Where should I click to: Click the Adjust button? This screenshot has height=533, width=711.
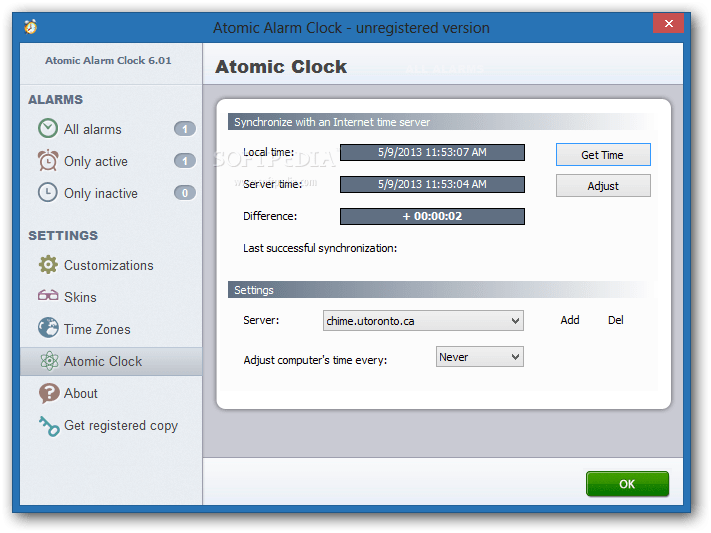point(603,186)
